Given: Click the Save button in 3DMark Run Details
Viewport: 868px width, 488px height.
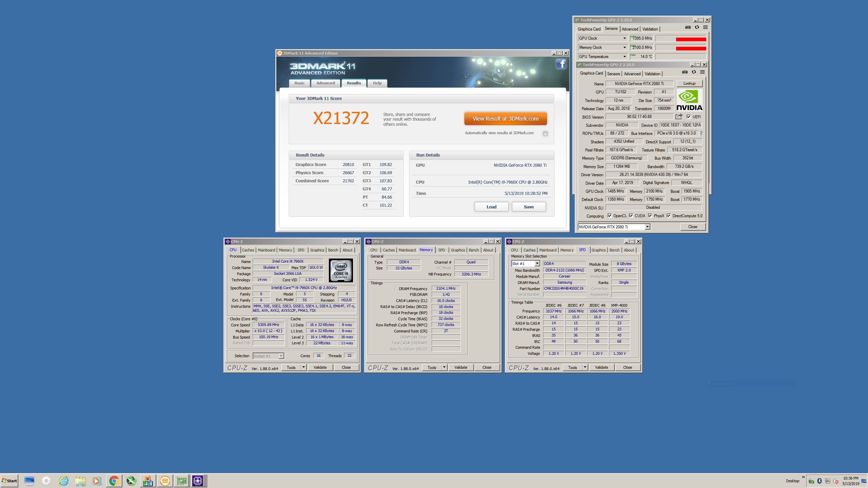Looking at the screenshot, I should coord(529,207).
